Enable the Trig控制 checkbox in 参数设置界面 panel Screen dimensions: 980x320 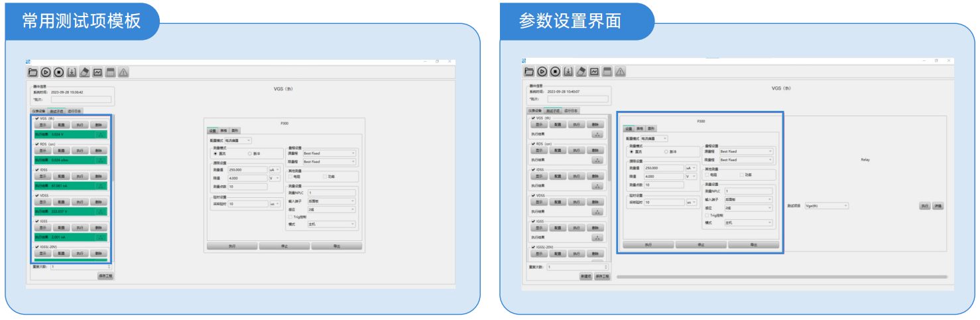(x=707, y=215)
